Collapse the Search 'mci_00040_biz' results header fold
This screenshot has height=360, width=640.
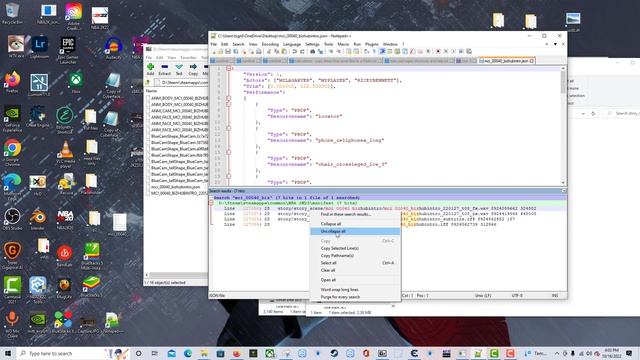(211, 198)
